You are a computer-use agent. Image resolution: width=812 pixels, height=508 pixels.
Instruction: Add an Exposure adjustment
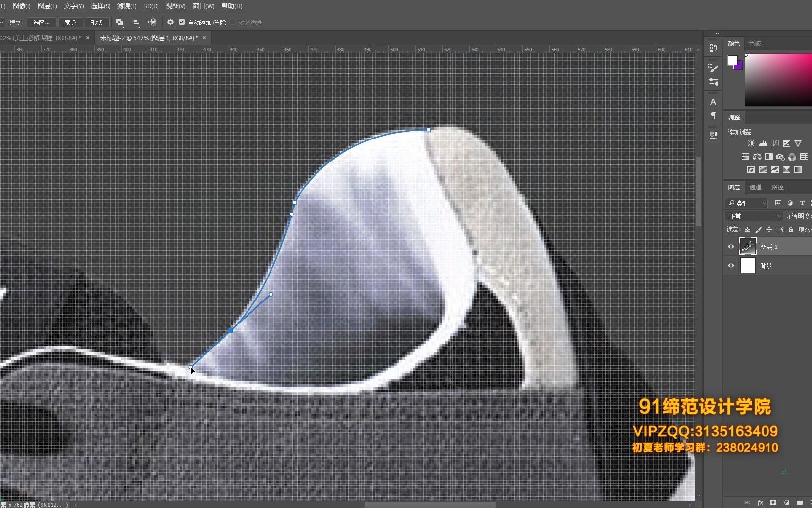click(x=787, y=143)
